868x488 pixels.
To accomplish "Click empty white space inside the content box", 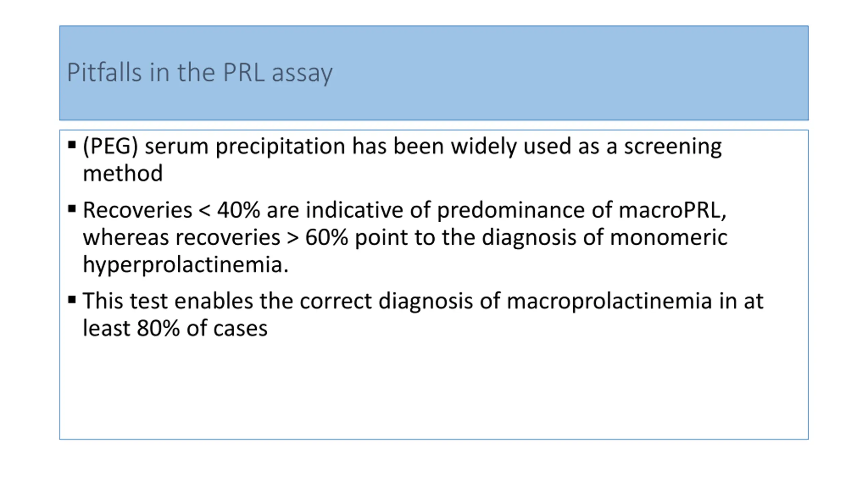I will pos(434,390).
